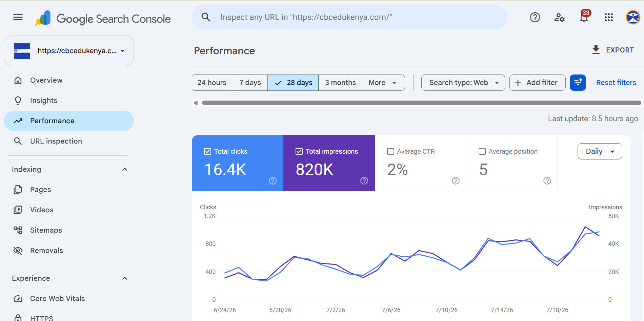Enable the Average CTR checkbox

pyautogui.click(x=390, y=151)
